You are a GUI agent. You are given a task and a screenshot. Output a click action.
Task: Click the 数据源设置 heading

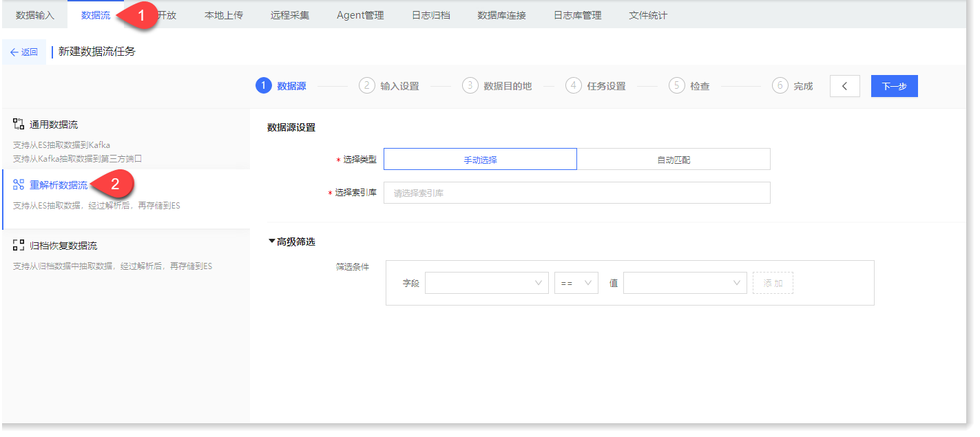tap(291, 127)
